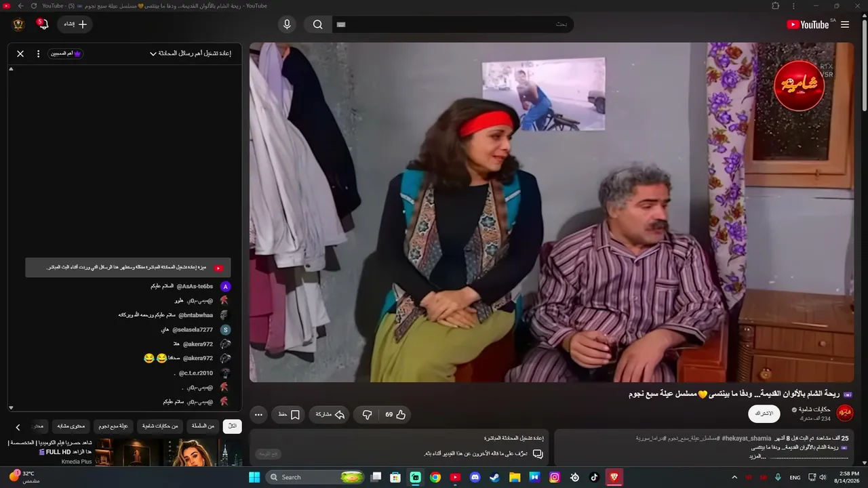The image size is (868, 488).
Task: Open the on-screen keyboard in search box
Action: coord(341,24)
